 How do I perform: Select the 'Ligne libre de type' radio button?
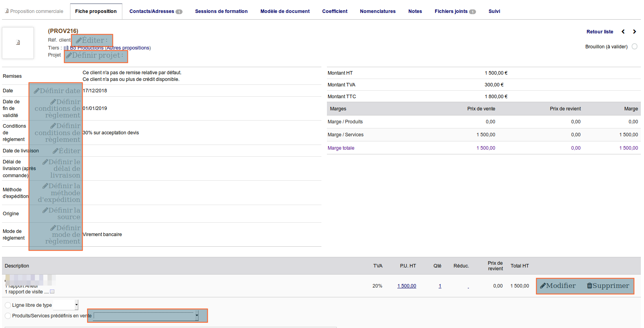click(x=8, y=305)
